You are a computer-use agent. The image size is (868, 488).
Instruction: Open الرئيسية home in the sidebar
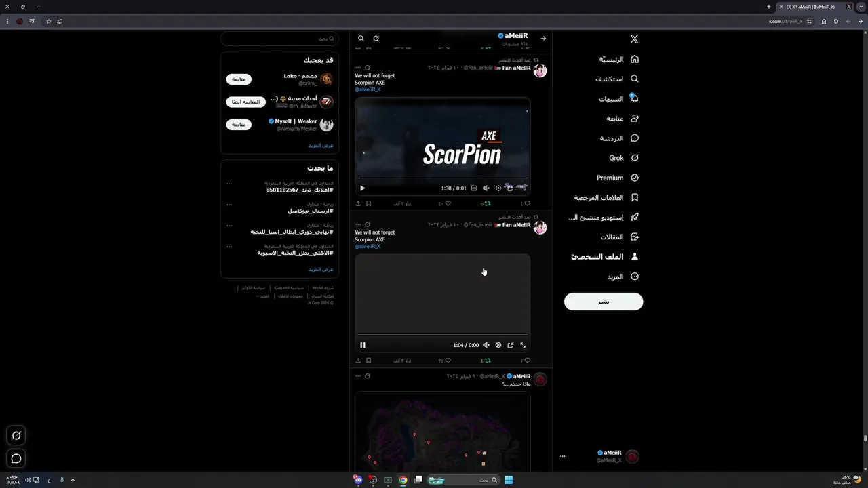tap(619, 59)
